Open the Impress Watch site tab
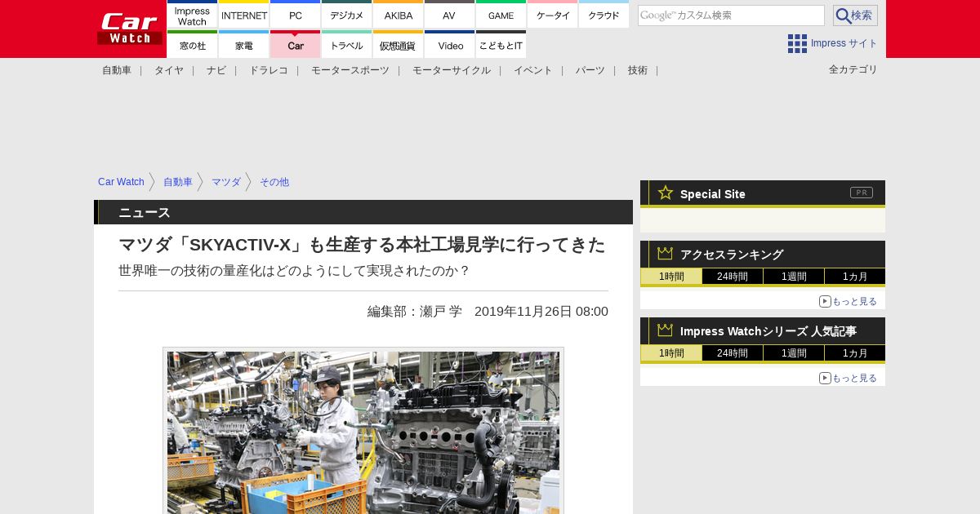The image size is (980, 514). (x=192, y=15)
